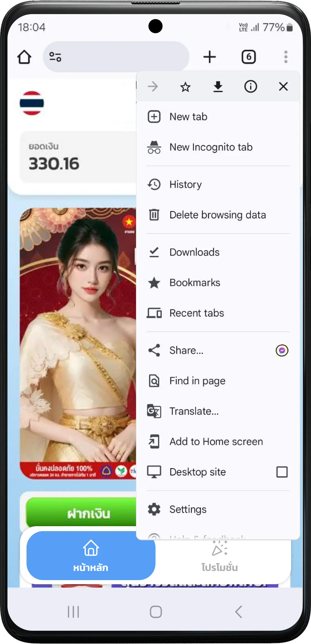Open Translate… option
Image resolution: width=311 pixels, height=644 pixels.
194,411
